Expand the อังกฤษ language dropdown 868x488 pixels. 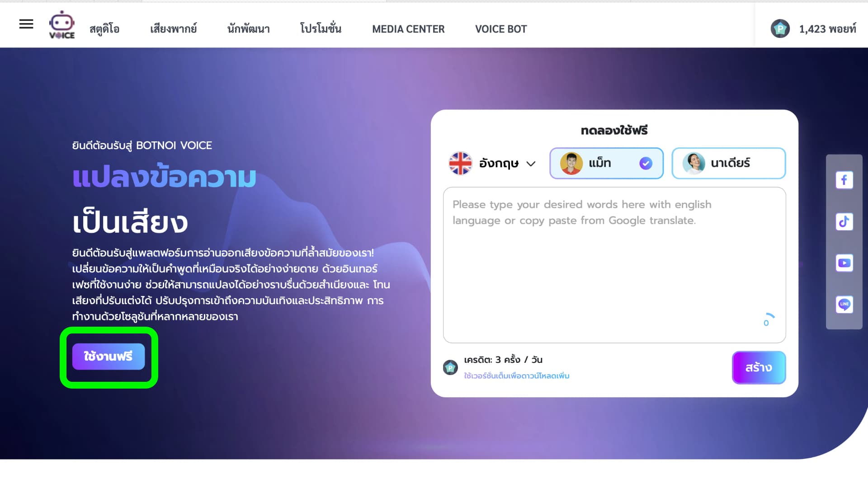[492, 163]
